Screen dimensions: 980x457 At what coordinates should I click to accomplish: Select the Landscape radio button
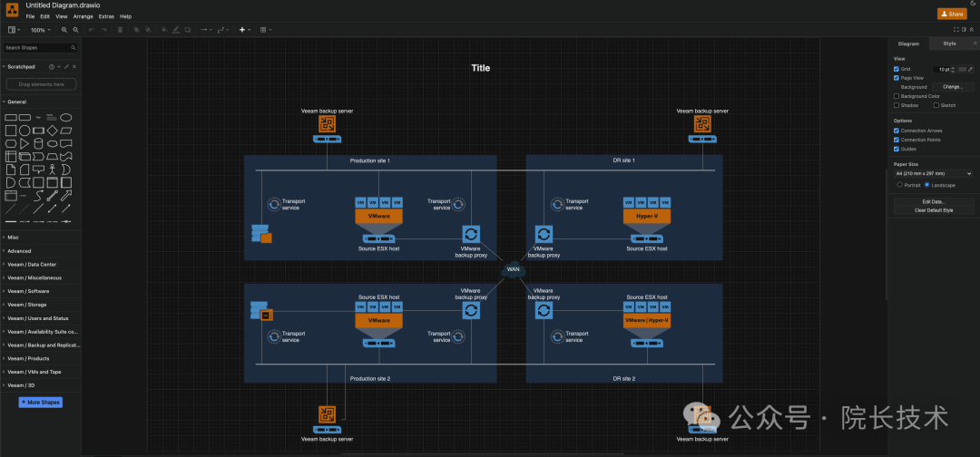926,185
